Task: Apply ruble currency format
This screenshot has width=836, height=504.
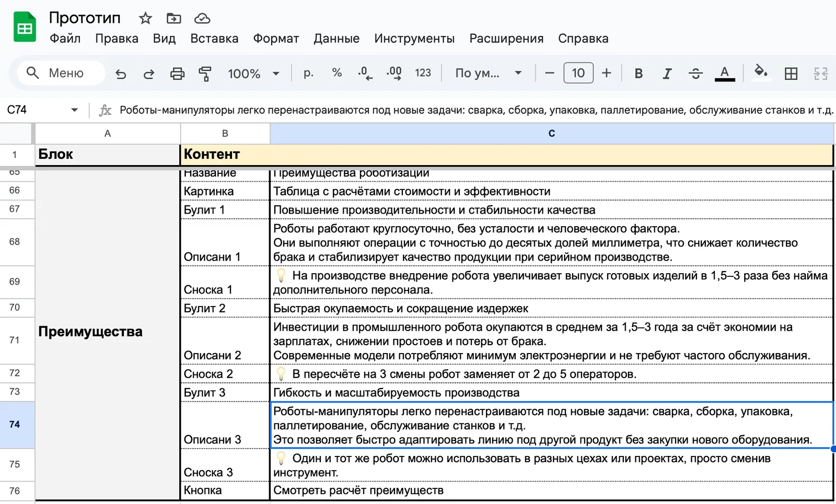Action: 309,73
